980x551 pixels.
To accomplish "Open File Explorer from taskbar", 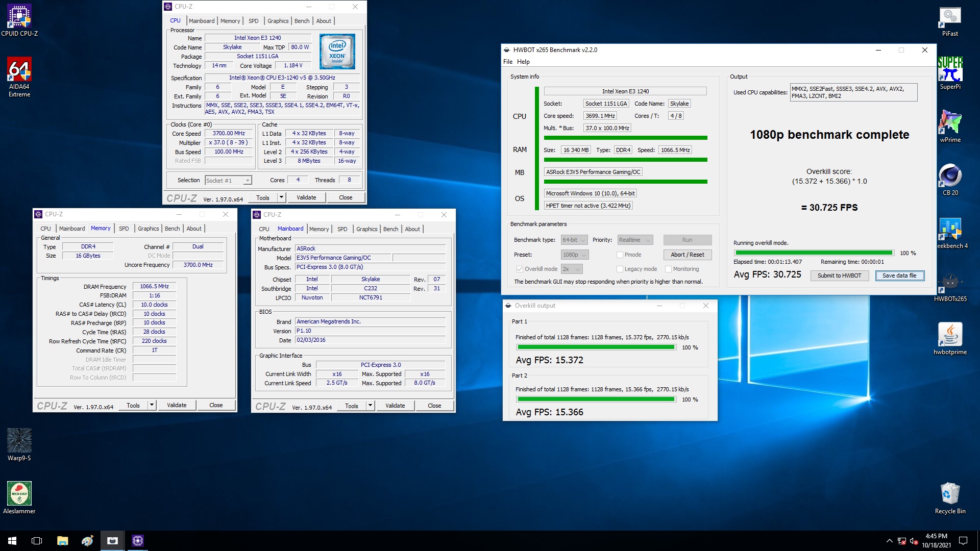I will click(x=62, y=541).
